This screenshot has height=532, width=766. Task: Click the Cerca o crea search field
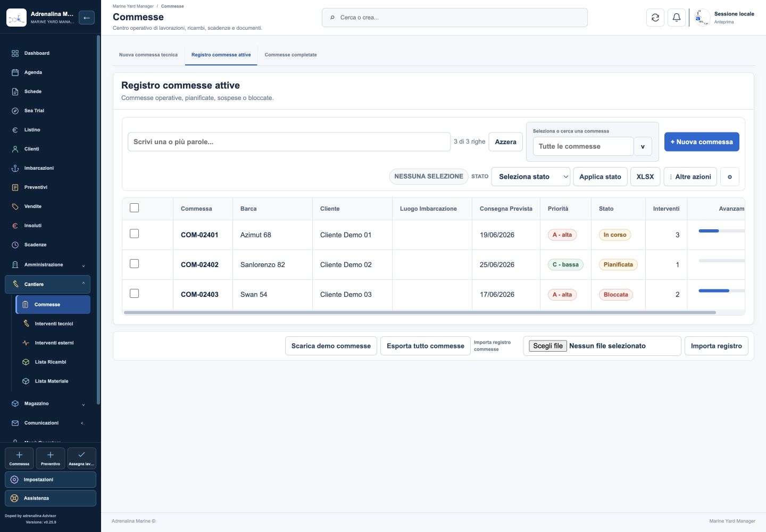(x=455, y=18)
